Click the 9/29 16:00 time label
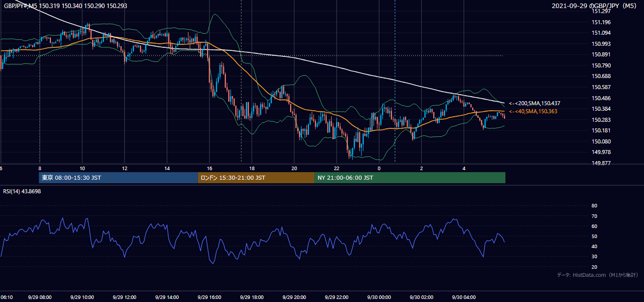The image size is (644, 302). 209,297
